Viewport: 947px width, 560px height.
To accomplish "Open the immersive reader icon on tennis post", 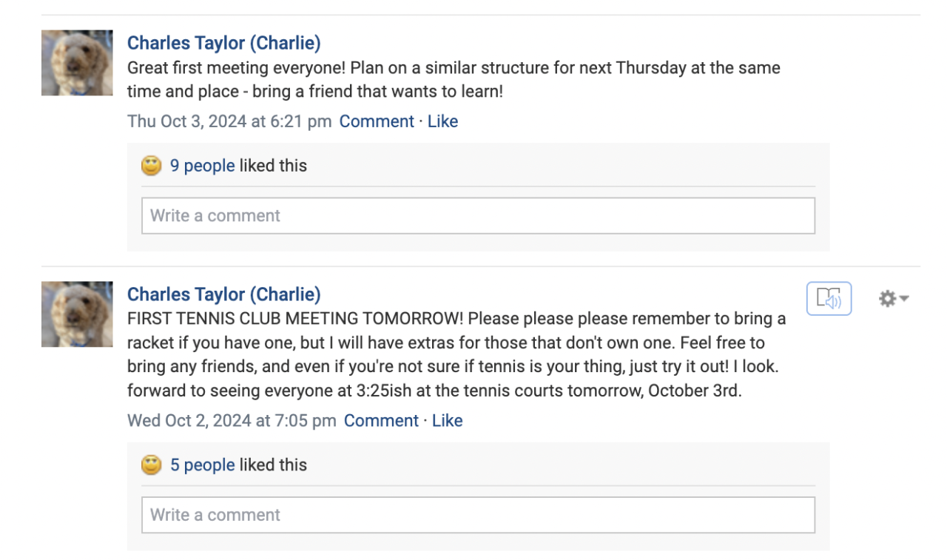I will click(x=829, y=299).
